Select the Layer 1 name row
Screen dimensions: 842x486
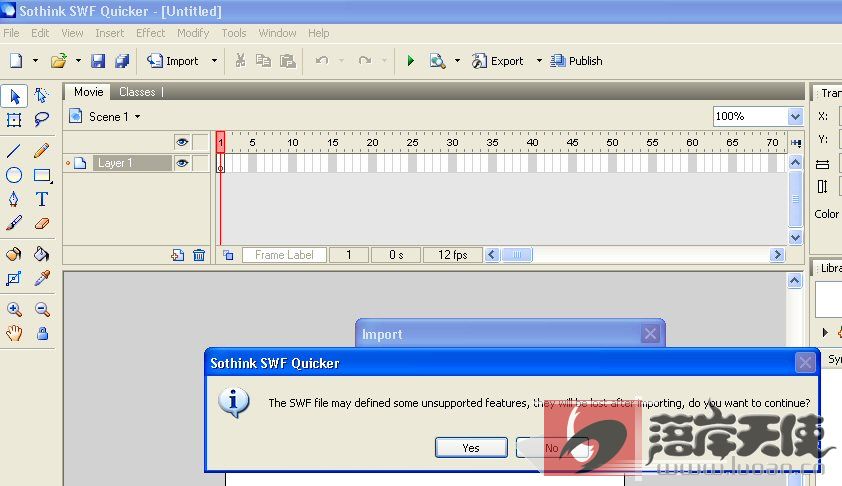click(132, 163)
